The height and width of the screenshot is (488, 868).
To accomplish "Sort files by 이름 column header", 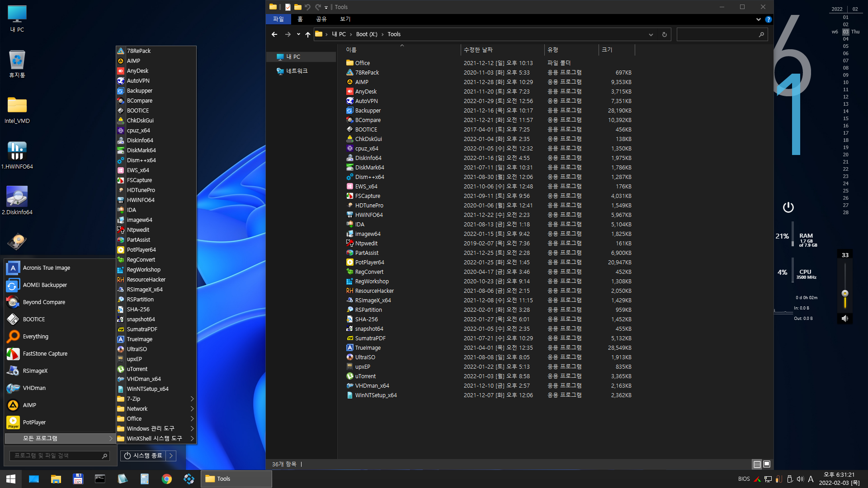I will pyautogui.click(x=402, y=50).
